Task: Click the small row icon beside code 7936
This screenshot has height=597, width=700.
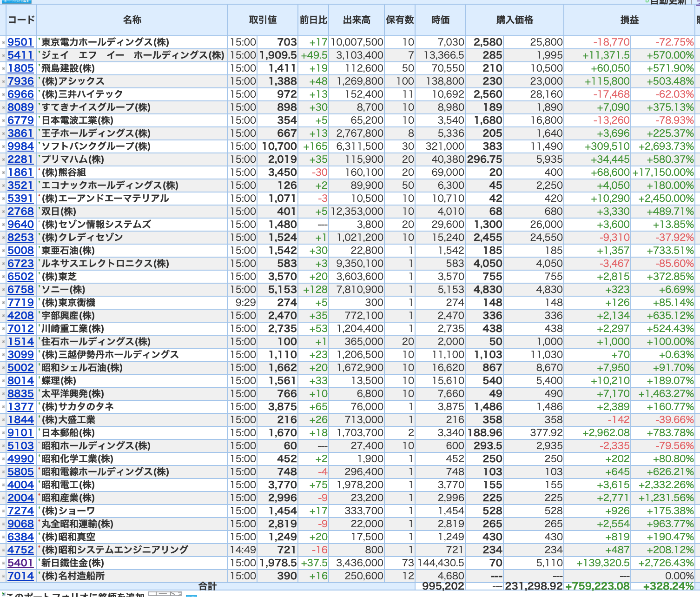Action: point(3,81)
